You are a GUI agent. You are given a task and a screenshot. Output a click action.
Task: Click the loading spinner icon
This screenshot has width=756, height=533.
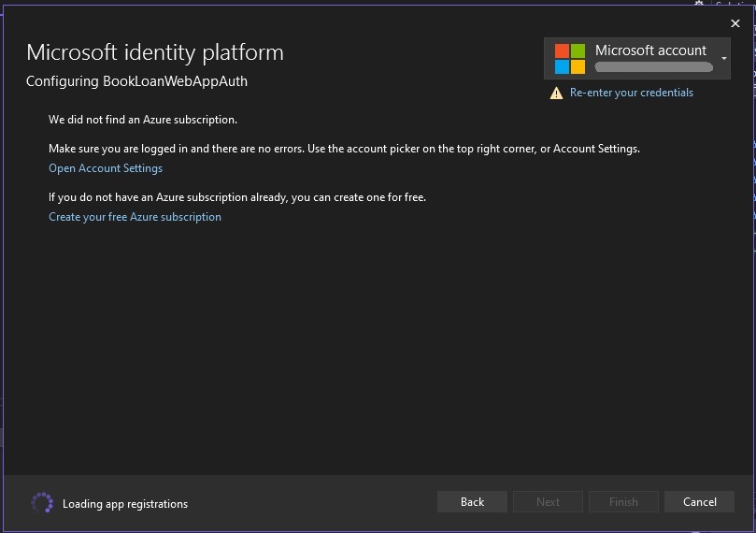point(42,503)
